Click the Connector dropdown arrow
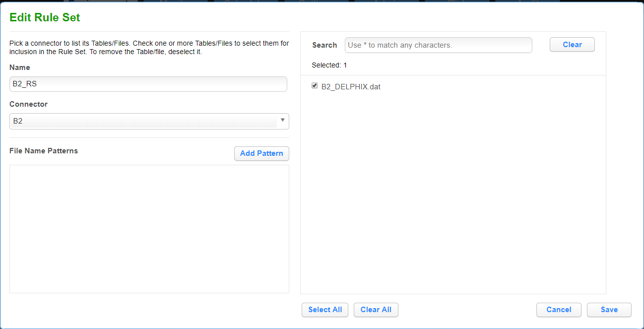The height and width of the screenshot is (329, 644). tap(282, 121)
